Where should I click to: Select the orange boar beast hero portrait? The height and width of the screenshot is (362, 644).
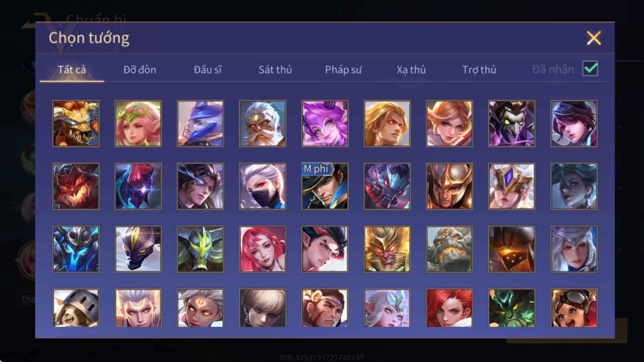coord(76,124)
